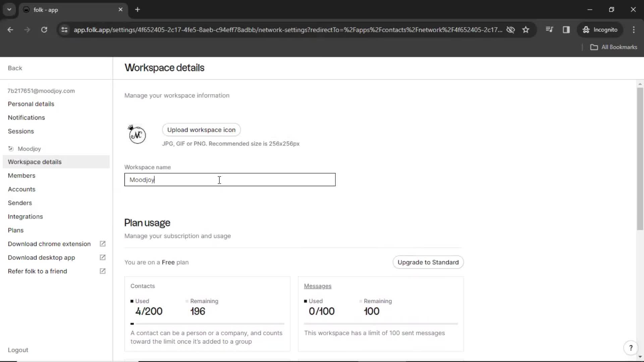Expand the Logout option
The image size is (644, 362).
click(18, 350)
